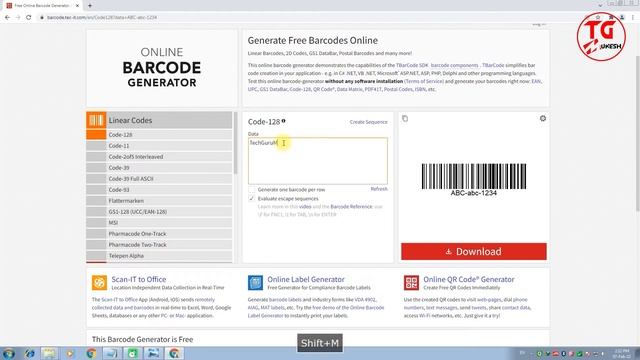Select MSI barcode type
Screen dimensions: 640x360
click(x=159, y=223)
